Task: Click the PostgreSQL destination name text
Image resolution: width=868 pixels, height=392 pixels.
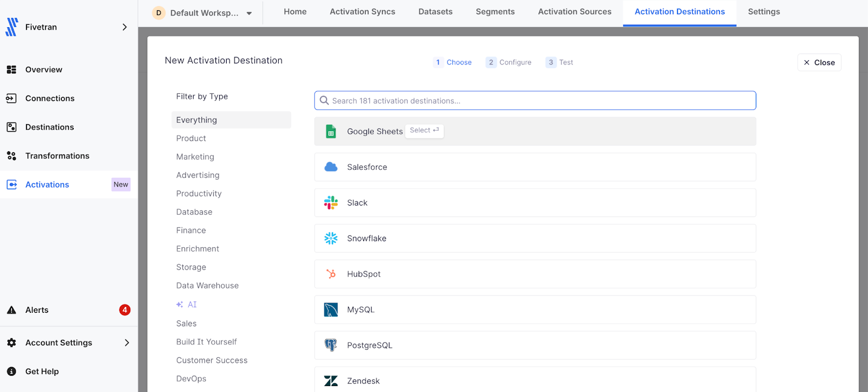Action: [369, 345]
